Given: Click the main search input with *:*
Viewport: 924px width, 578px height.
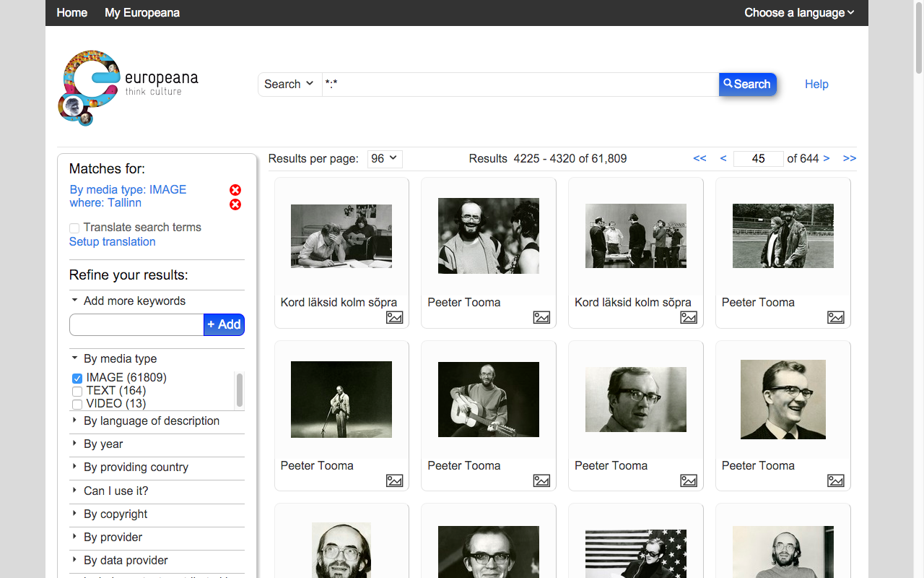Looking at the screenshot, I should click(520, 85).
